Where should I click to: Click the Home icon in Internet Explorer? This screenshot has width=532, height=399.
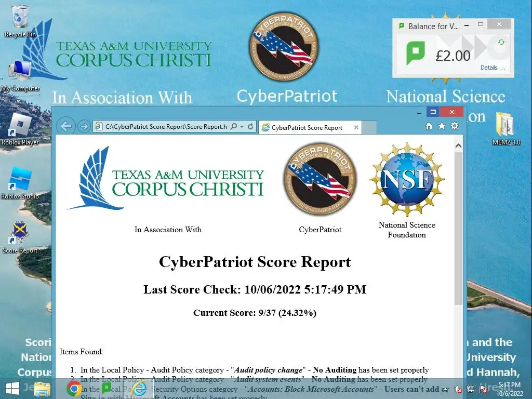point(429,126)
